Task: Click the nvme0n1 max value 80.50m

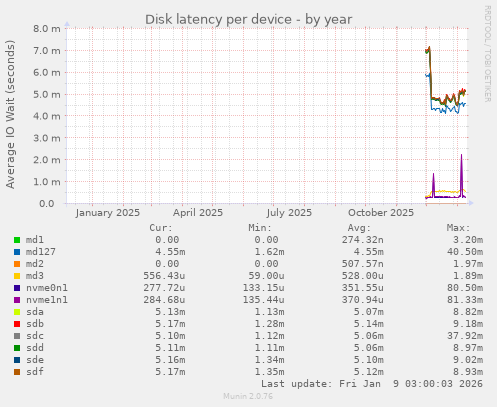Action: [x=465, y=288]
